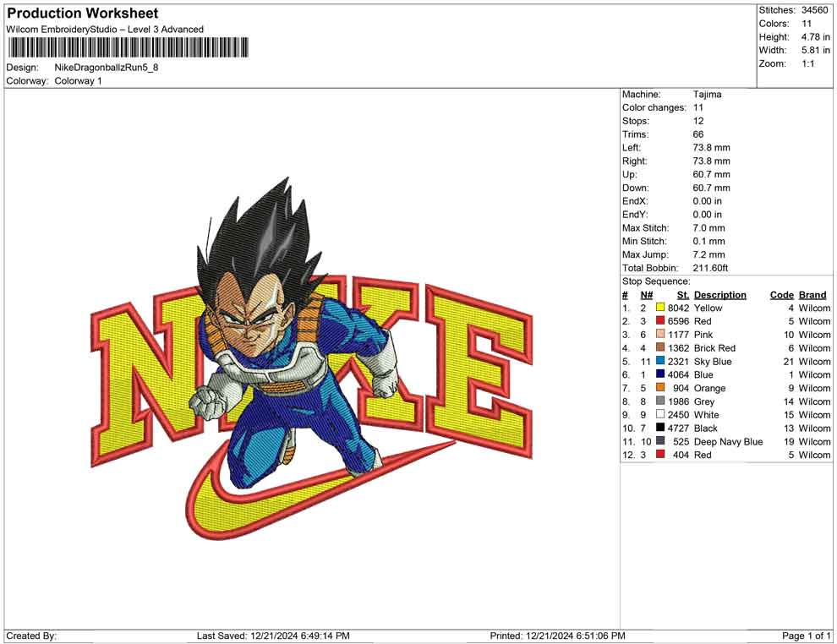Screen dimensions: 837x644
Task: Click the Down value '60.7 mm'
Action: (x=712, y=188)
